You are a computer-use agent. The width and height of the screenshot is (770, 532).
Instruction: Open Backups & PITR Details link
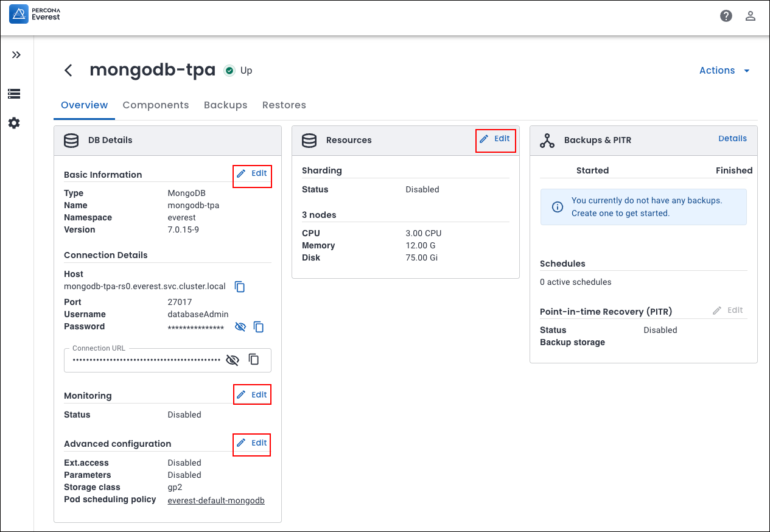[732, 139]
